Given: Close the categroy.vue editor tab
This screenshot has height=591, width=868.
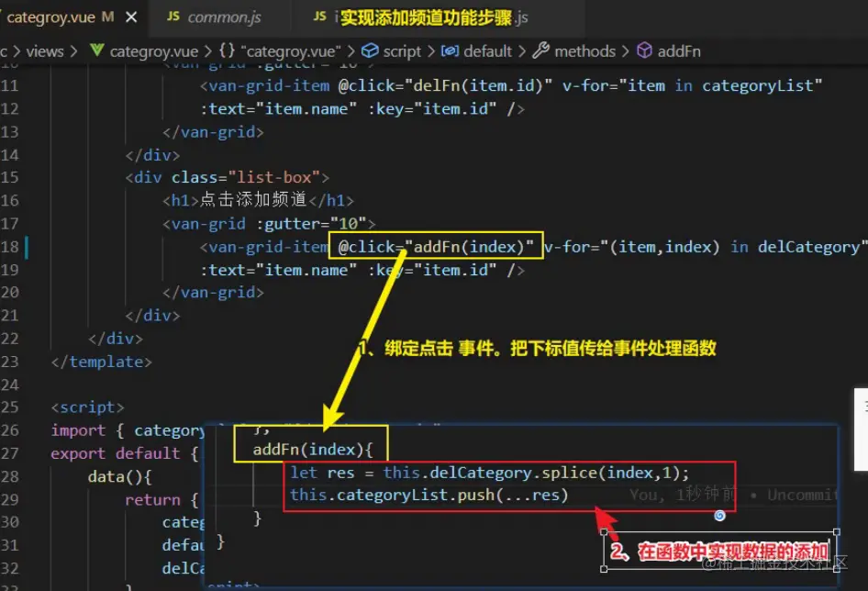Looking at the screenshot, I should [131, 17].
